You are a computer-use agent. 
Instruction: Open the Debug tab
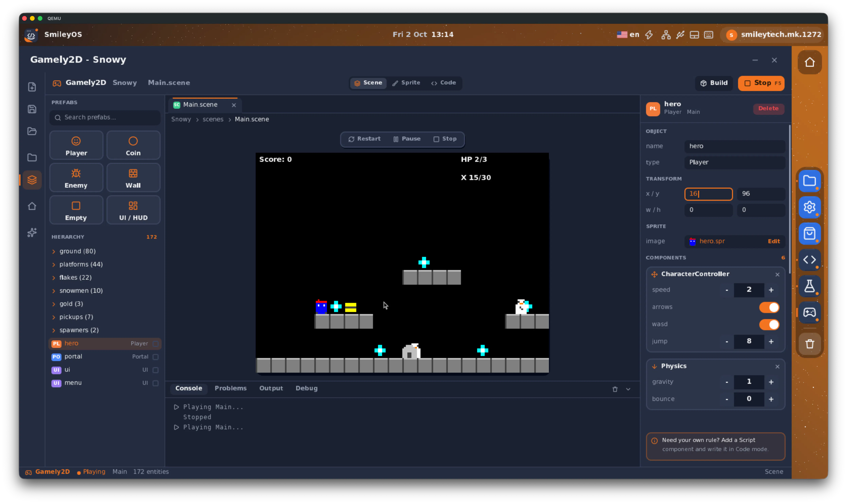[x=306, y=388]
